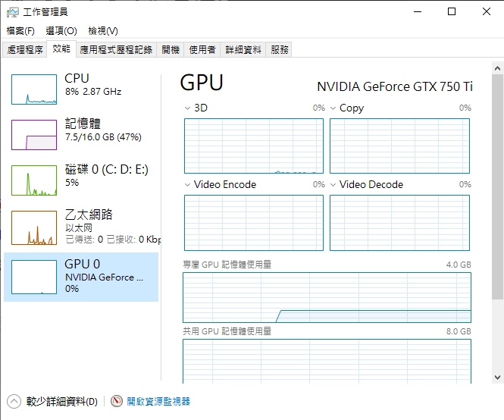Screen dimensions: 504x420
Task: Expand the Video Decode engine selector
Action: tap(333, 185)
